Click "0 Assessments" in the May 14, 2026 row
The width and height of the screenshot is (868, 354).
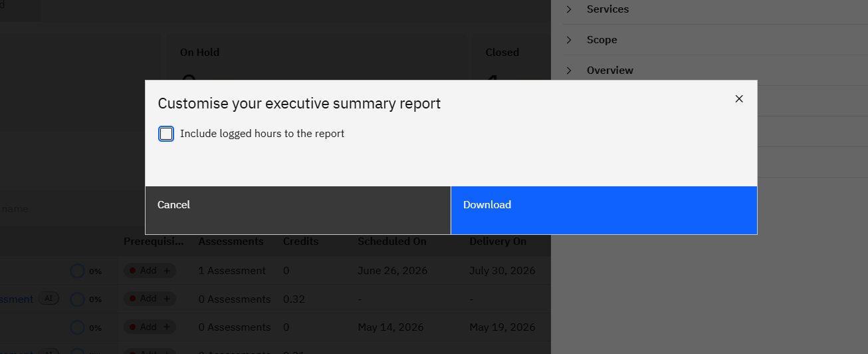pos(235,327)
